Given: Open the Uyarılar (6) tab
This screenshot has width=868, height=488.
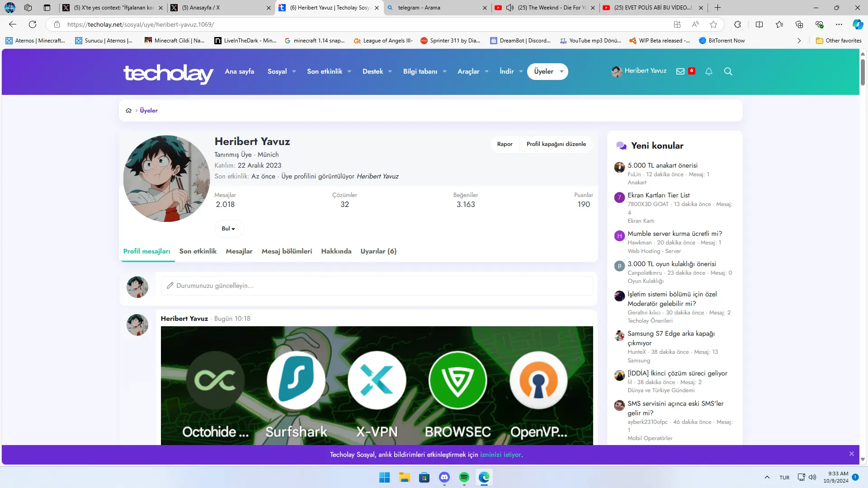Looking at the screenshot, I should tap(378, 251).
